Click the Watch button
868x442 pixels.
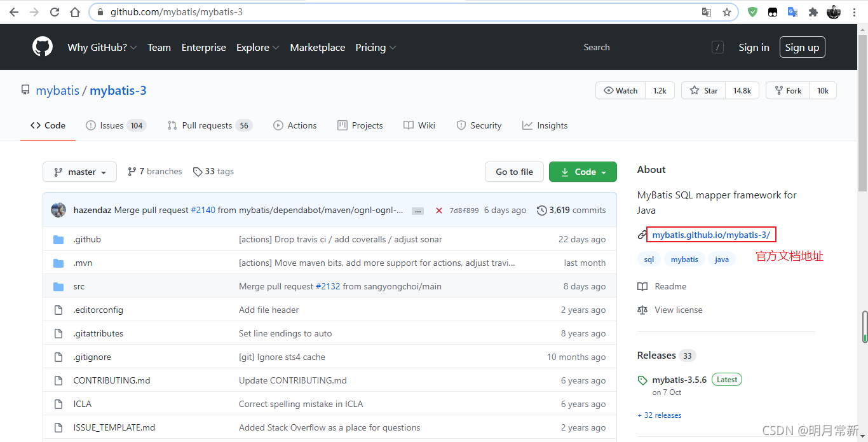click(x=620, y=90)
